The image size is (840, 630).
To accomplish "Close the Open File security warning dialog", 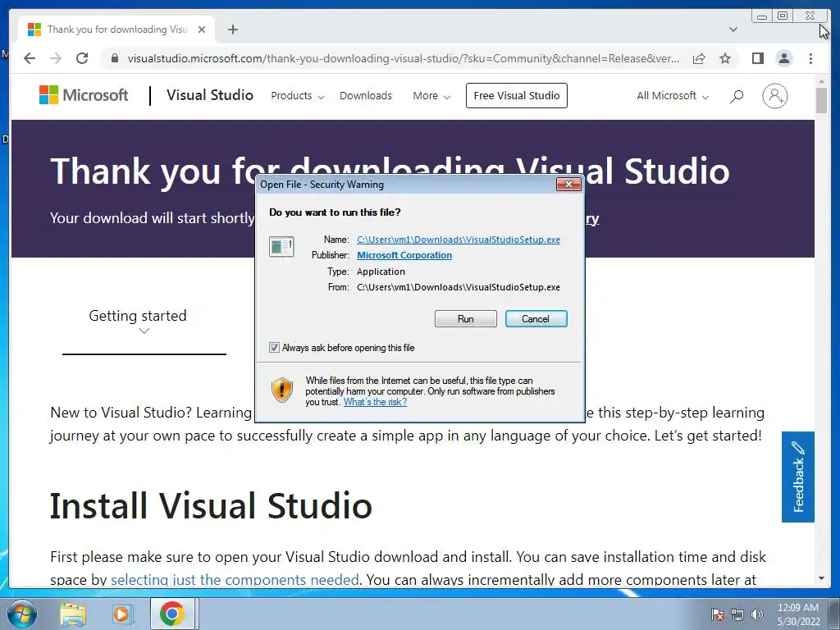I will point(568,185).
